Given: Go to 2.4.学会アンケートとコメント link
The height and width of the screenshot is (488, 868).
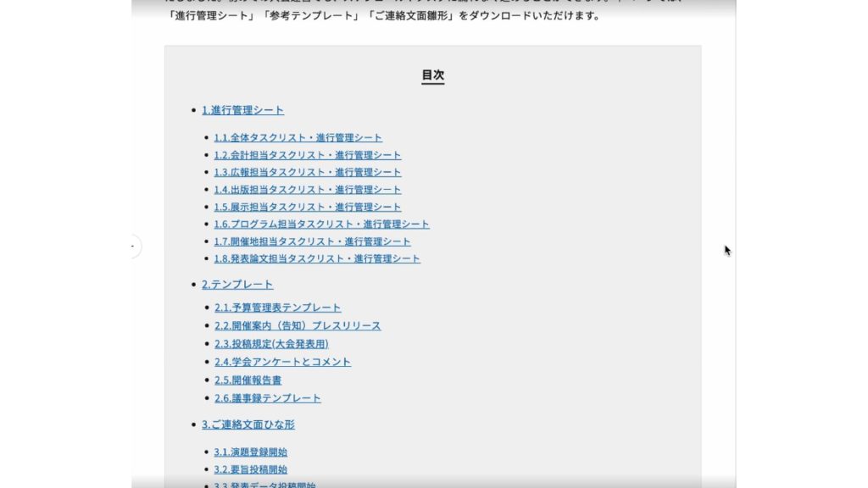Looking at the screenshot, I should click(x=281, y=362).
